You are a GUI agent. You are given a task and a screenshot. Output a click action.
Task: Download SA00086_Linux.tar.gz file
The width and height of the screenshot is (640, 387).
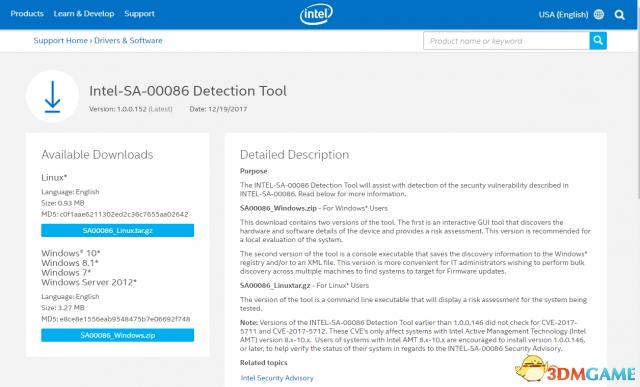[118, 230]
